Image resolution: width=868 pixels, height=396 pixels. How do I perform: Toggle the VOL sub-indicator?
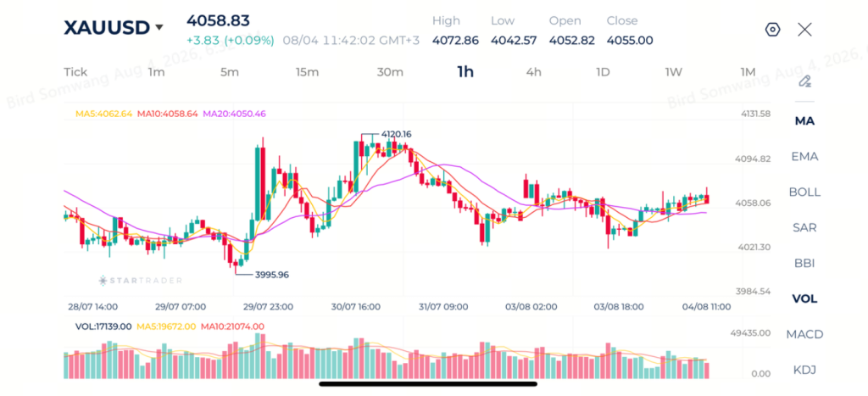pos(804,298)
